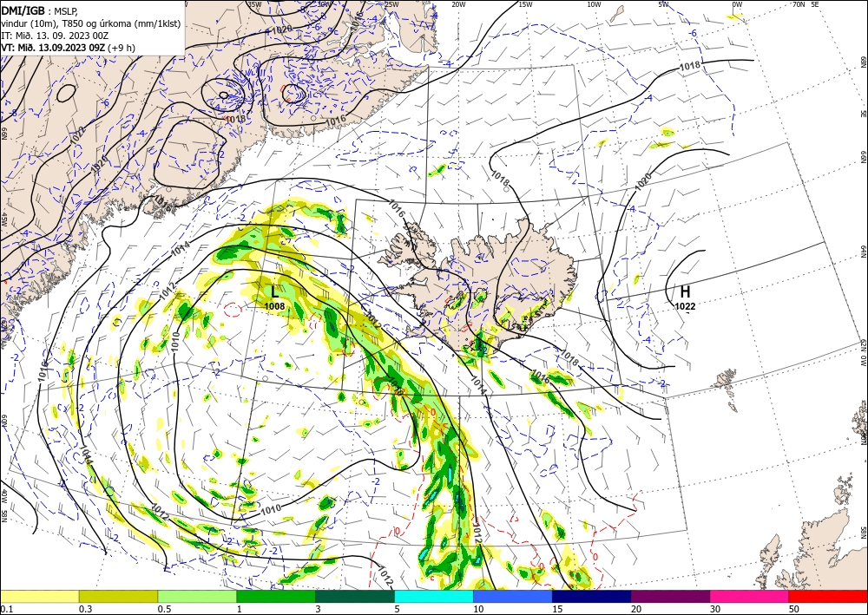
Task: Click the '10W' longitude label at top
Action: click(594, 4)
